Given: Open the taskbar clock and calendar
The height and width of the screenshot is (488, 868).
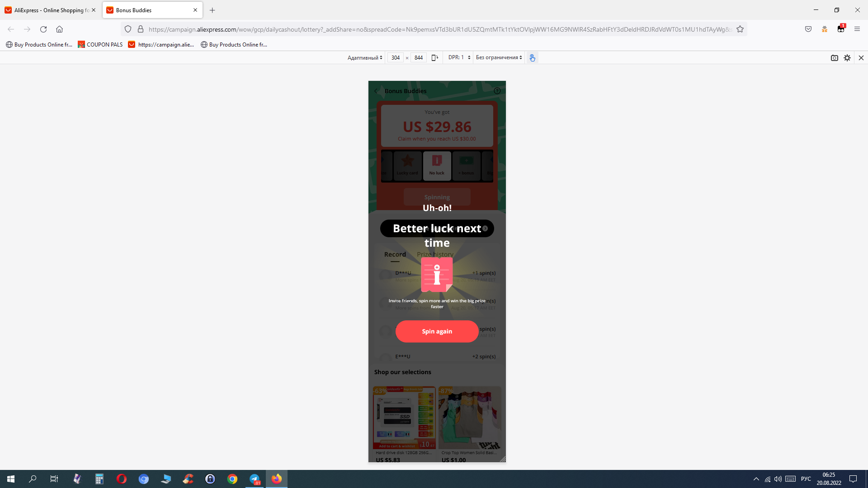Looking at the screenshot, I should click(x=829, y=479).
